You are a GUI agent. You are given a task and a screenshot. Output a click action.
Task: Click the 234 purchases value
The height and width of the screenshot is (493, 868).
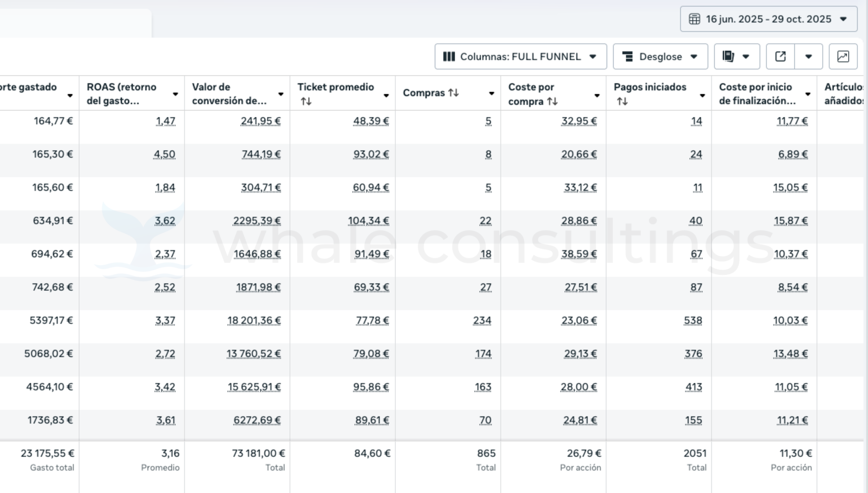[482, 320]
